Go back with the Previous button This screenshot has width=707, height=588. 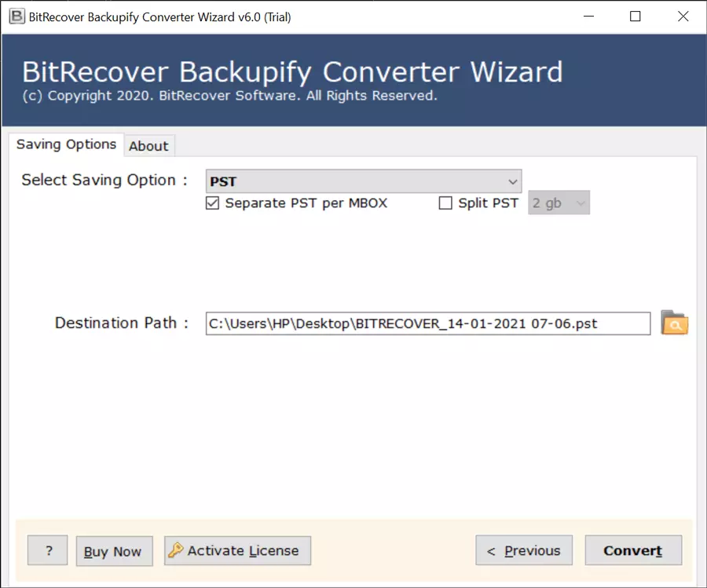(x=524, y=550)
